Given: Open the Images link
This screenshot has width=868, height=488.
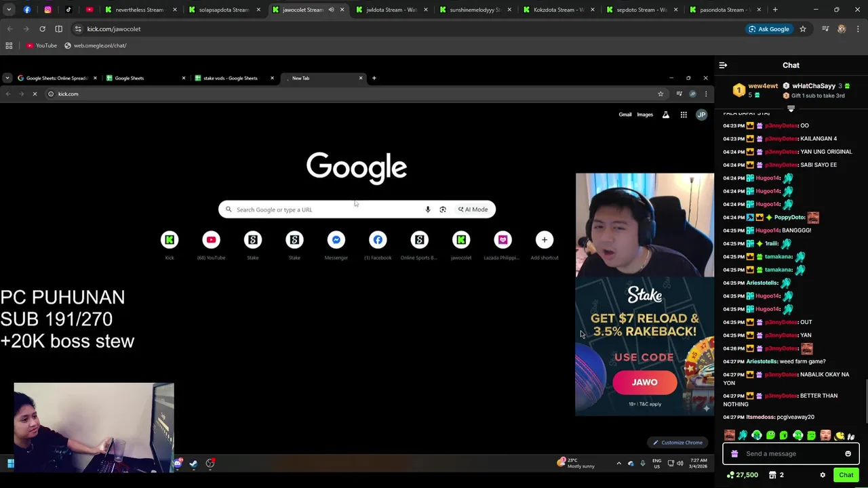Looking at the screenshot, I should (645, 115).
